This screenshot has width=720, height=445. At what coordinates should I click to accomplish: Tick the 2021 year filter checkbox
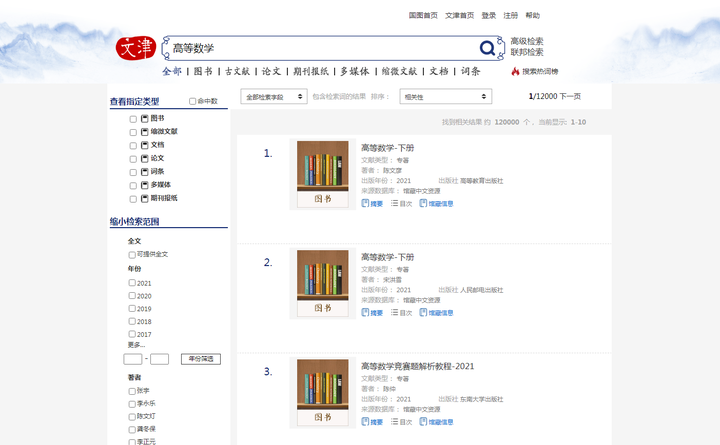point(132,283)
